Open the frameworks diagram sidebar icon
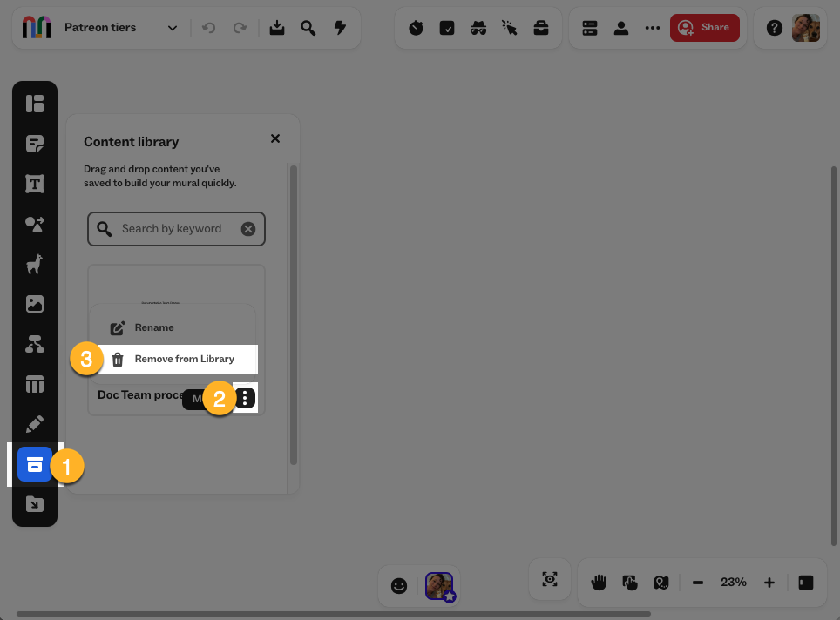 click(x=35, y=344)
